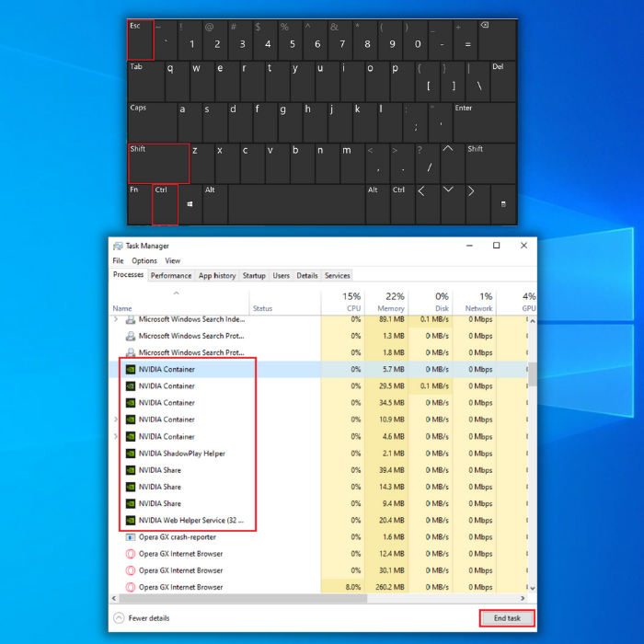Switch to the Startup tab
The width and height of the screenshot is (644, 644).
click(x=254, y=276)
